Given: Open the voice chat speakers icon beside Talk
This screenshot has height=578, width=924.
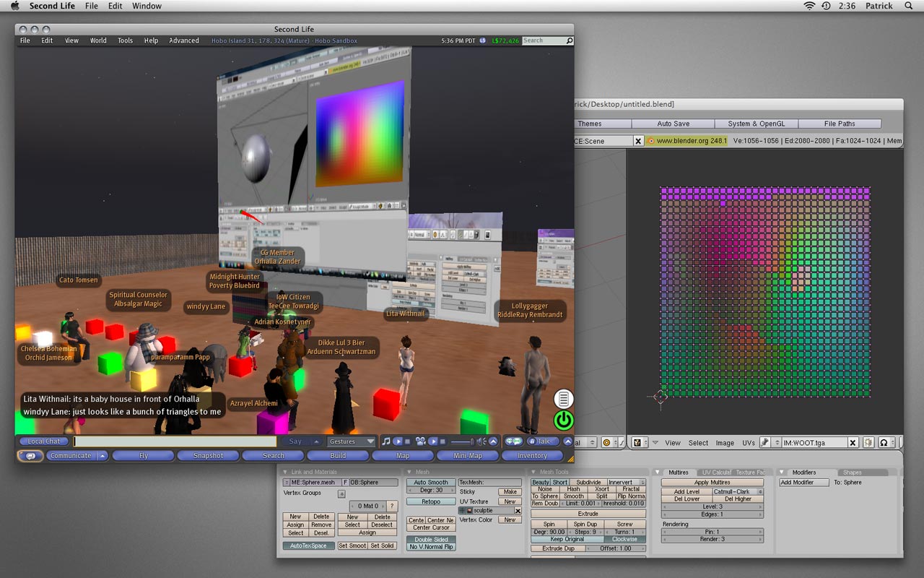Looking at the screenshot, I should coord(514,441).
